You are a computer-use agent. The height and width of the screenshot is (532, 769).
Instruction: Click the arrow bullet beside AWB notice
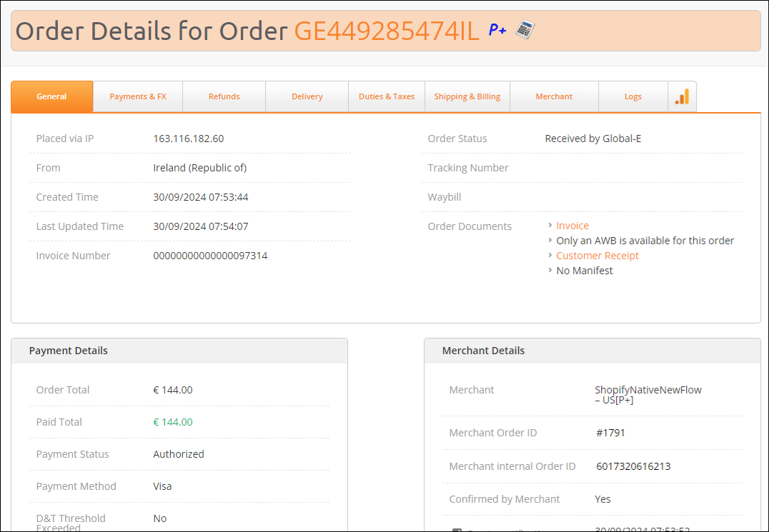550,240
